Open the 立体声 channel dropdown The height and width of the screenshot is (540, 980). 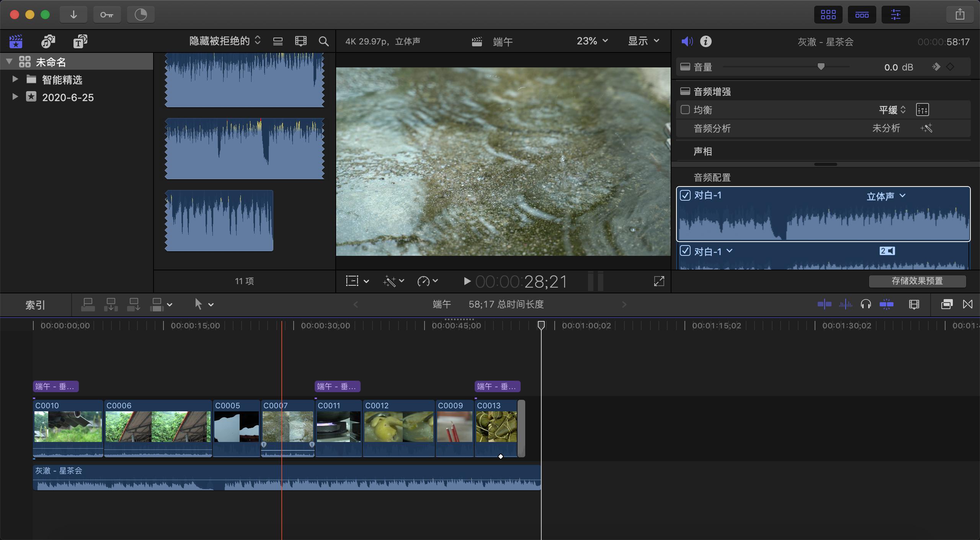[885, 196]
